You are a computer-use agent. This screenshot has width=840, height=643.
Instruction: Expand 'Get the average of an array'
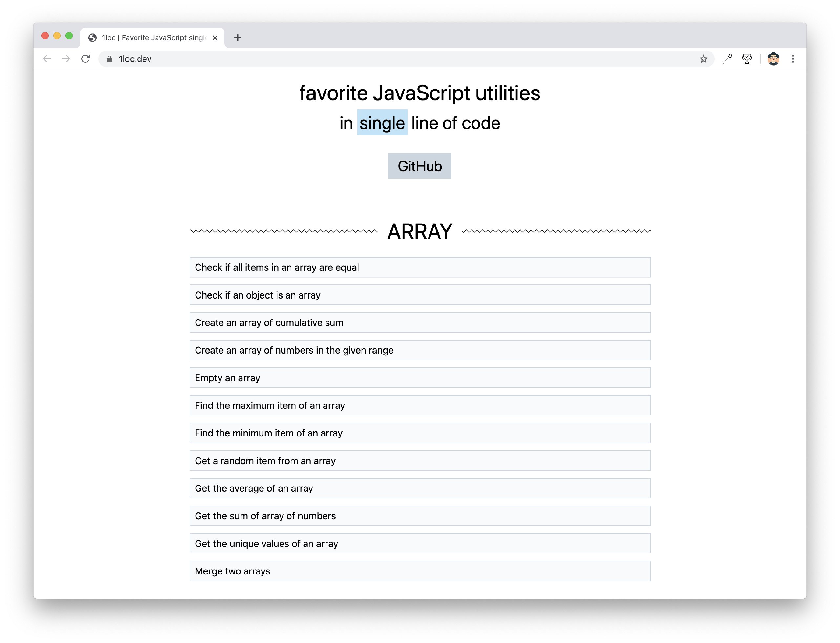[420, 488]
